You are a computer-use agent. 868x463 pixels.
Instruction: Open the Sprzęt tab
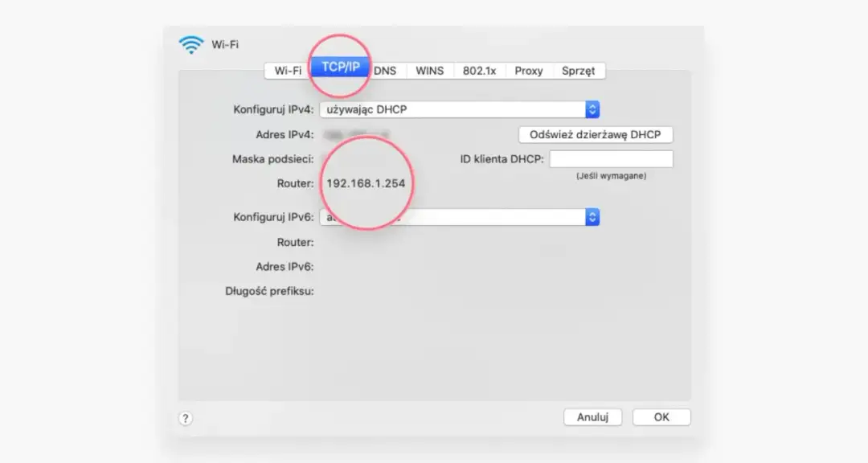click(579, 71)
